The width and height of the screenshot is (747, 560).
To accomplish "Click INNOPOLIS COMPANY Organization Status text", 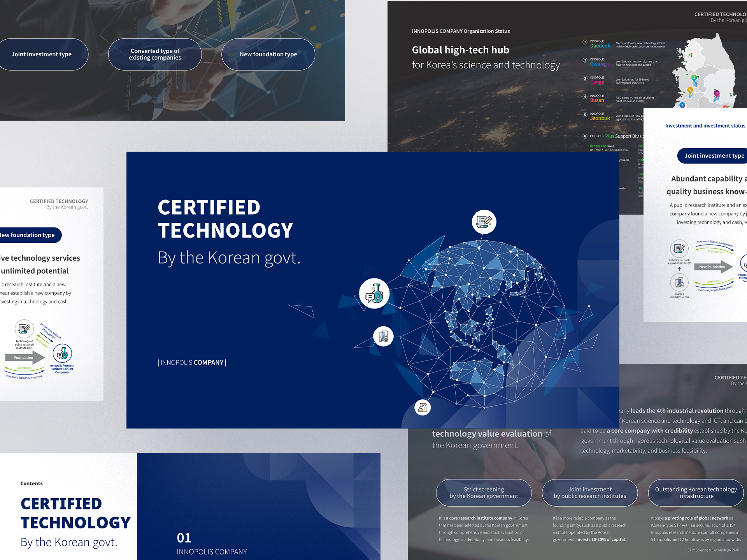I will pos(461,31).
